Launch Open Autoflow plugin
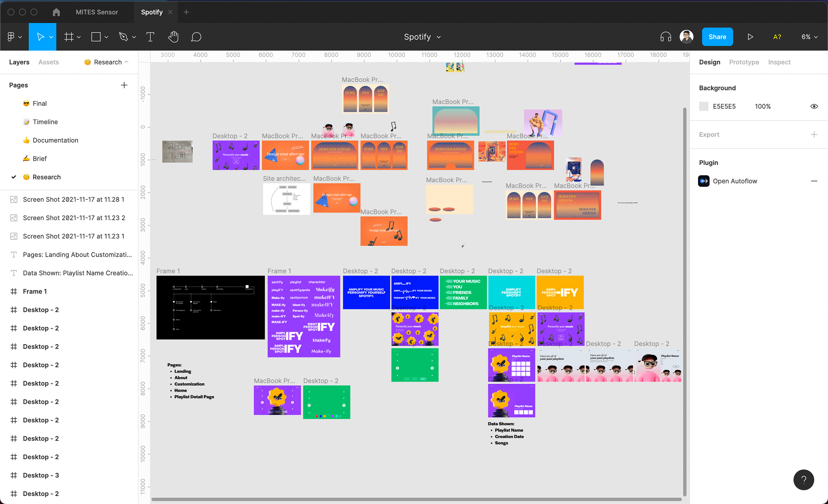The width and height of the screenshot is (828, 504). [735, 181]
